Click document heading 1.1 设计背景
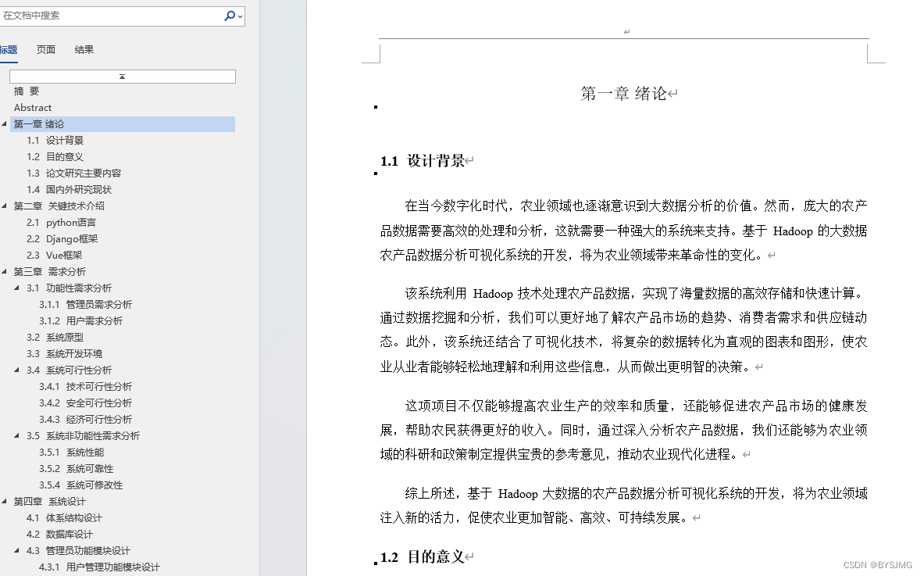924x576 pixels. (x=423, y=161)
